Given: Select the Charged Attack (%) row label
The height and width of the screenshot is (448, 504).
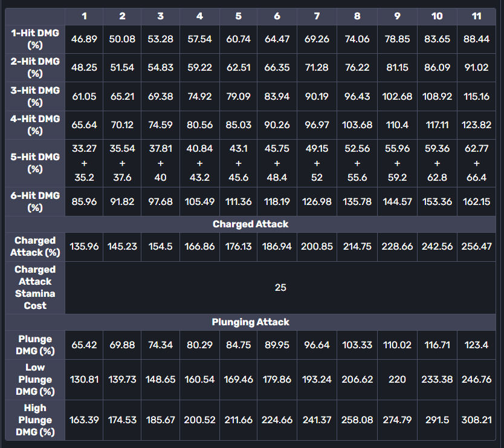Looking at the screenshot, I should click(35, 246).
